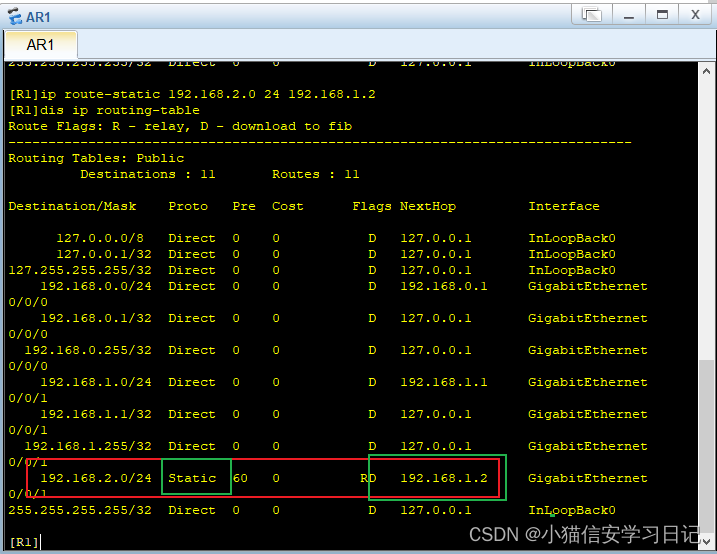Image resolution: width=717 pixels, height=554 pixels.
Task: Click the 192.168.1.0/24 destination entry
Action: 96,382
